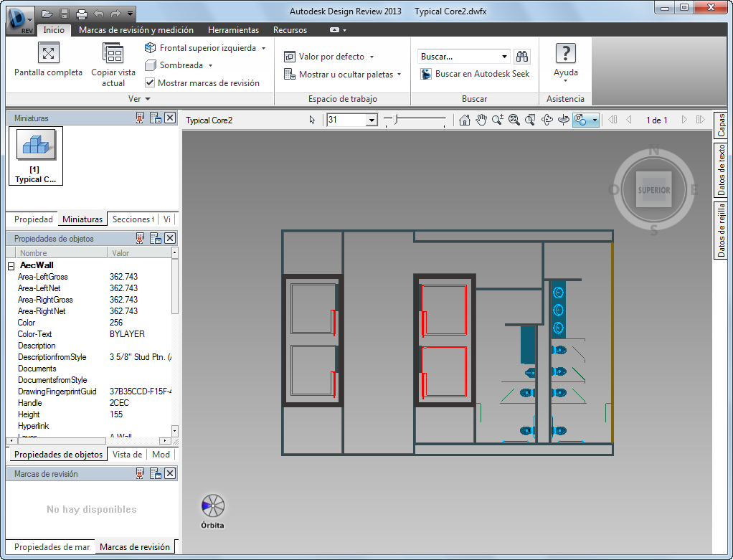Click the Nombre column header
Image resolution: width=733 pixels, height=560 pixels.
61,253
